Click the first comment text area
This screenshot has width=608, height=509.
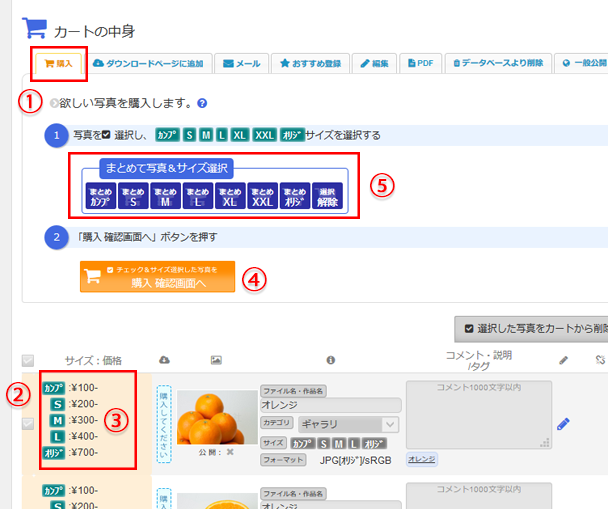478,414
